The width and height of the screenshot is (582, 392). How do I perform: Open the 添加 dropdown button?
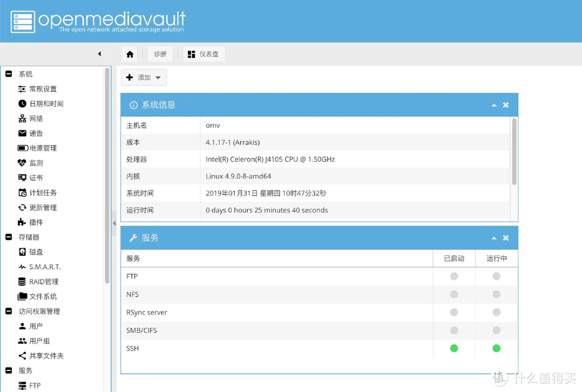pos(144,78)
